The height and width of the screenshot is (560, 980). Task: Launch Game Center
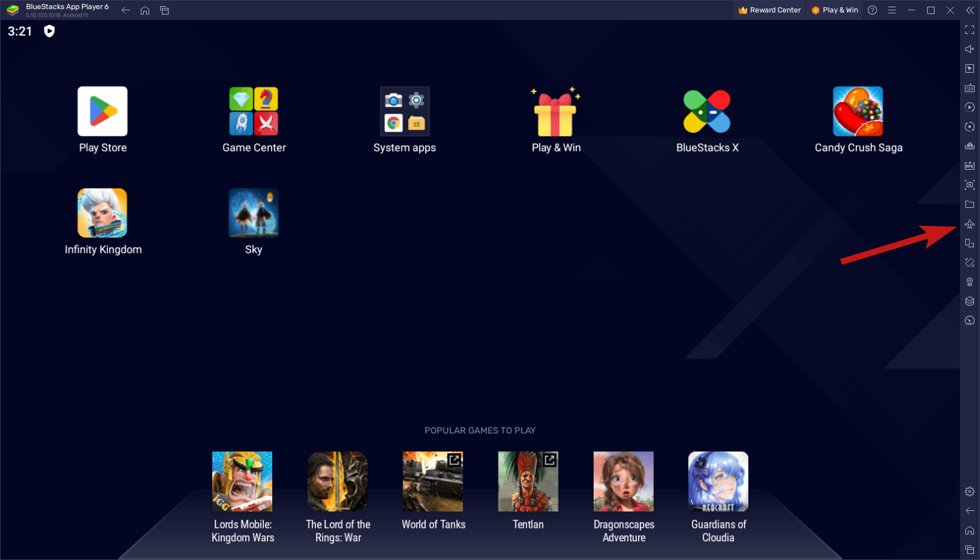coord(253,112)
